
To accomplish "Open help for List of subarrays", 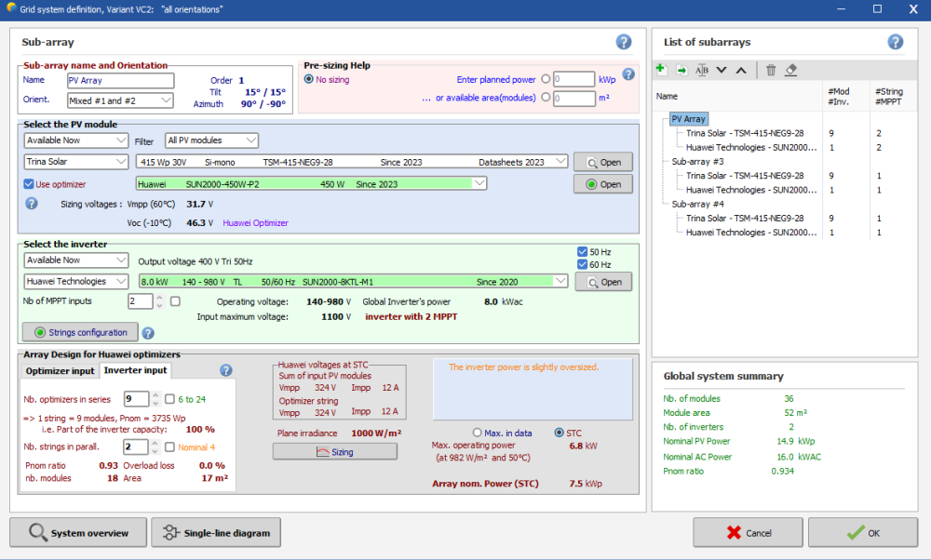I will click(x=896, y=42).
